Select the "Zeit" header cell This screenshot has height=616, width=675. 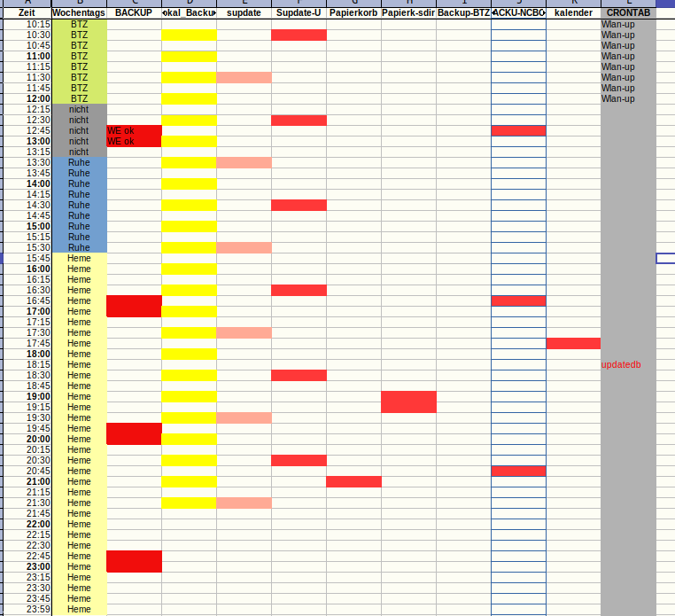click(x=27, y=13)
